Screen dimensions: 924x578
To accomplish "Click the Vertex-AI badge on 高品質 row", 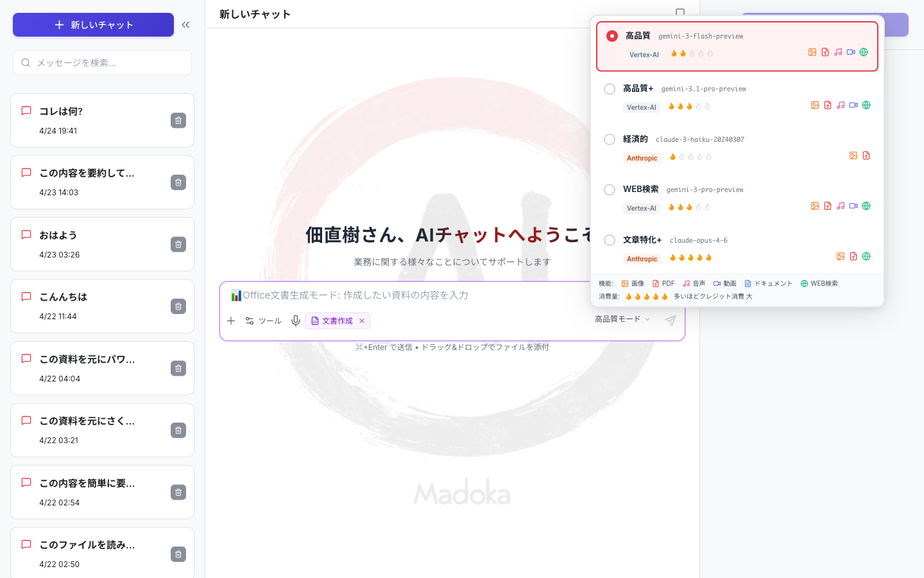I will [644, 55].
